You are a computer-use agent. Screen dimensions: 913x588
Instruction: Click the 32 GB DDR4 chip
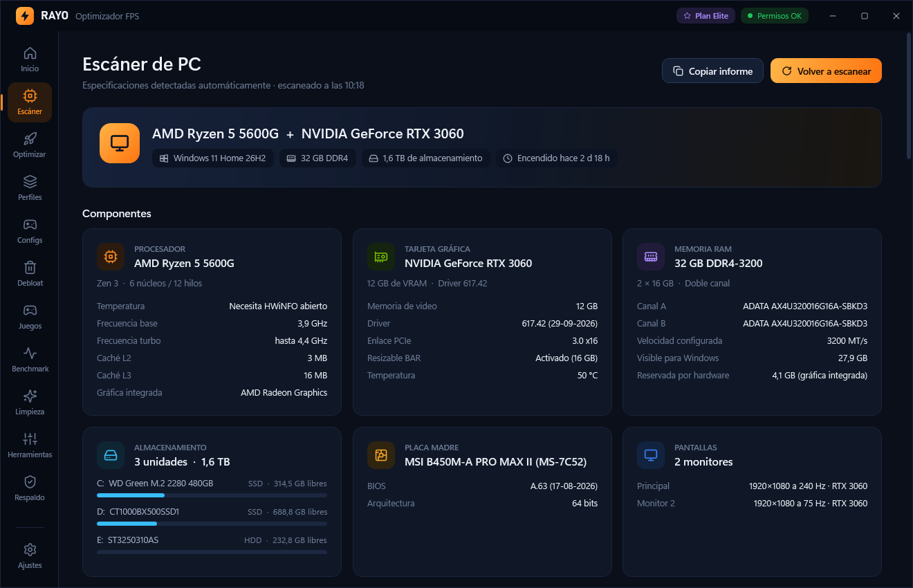tap(318, 158)
